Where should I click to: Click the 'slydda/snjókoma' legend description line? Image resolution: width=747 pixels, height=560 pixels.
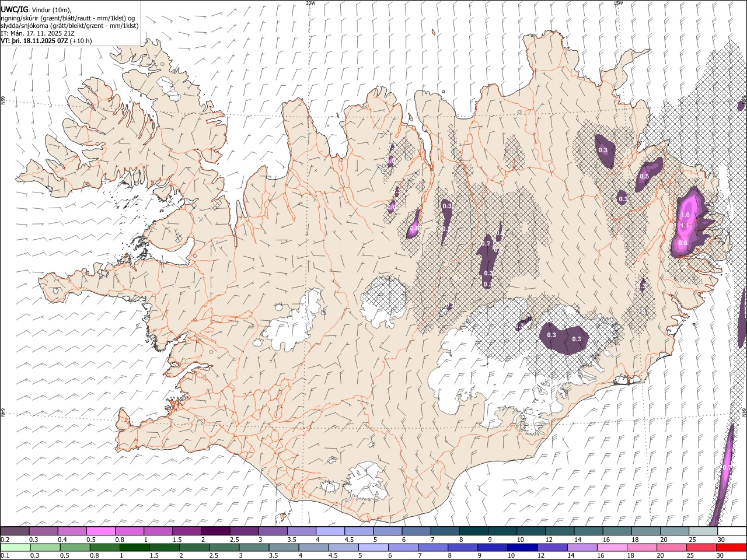(x=69, y=26)
